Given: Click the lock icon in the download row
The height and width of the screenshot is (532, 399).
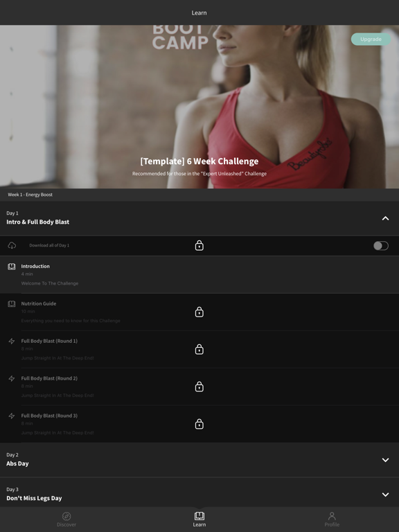Looking at the screenshot, I should pyautogui.click(x=199, y=245).
